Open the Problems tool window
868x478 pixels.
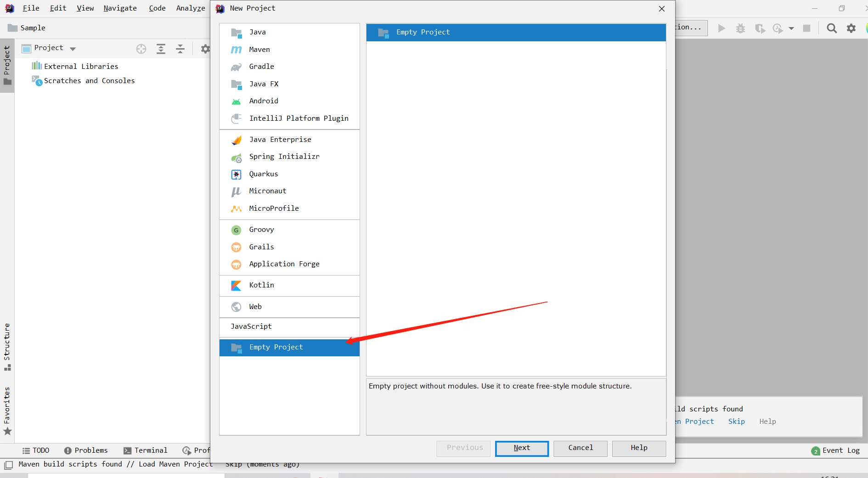[x=86, y=450]
